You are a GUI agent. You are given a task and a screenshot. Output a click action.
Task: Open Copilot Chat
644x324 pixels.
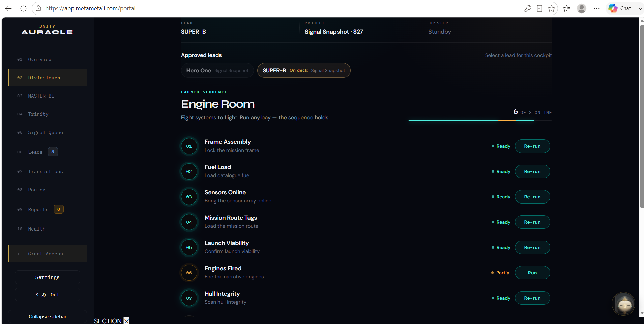click(620, 8)
